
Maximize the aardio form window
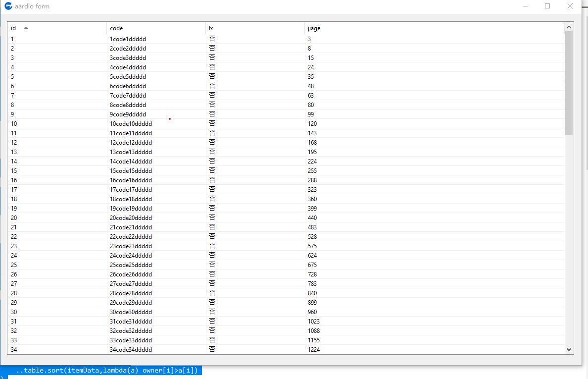point(547,6)
